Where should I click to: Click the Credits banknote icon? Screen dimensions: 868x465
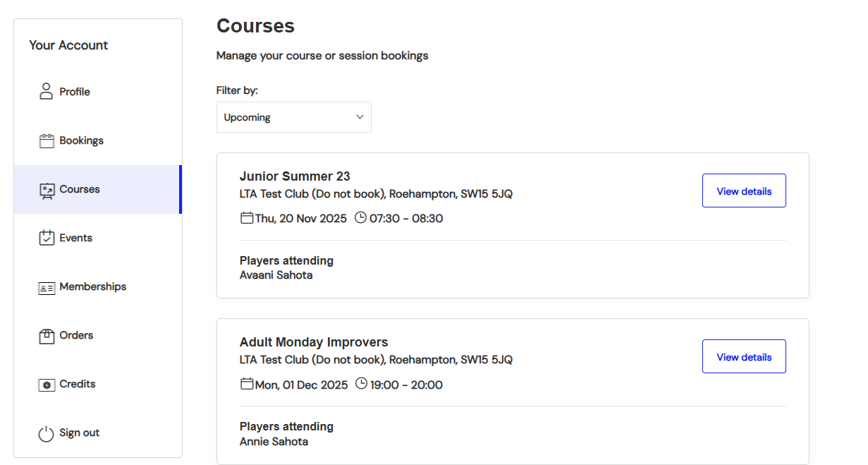[x=47, y=385]
